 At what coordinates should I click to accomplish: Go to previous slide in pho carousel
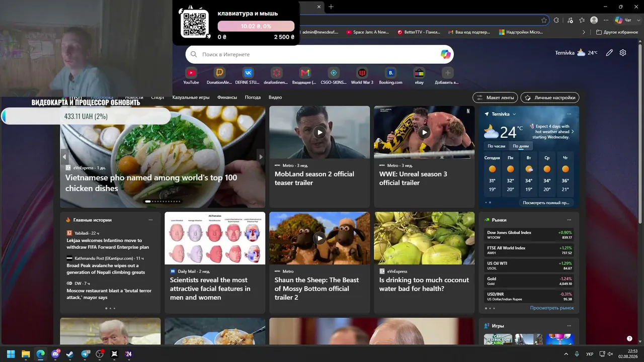coord(64,157)
